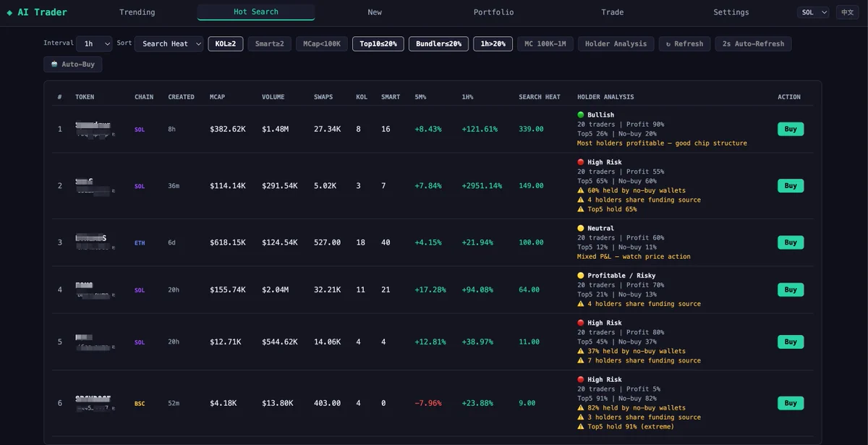The height and width of the screenshot is (445, 868).
Task: Click the SWAPS column header
Action: pos(323,97)
